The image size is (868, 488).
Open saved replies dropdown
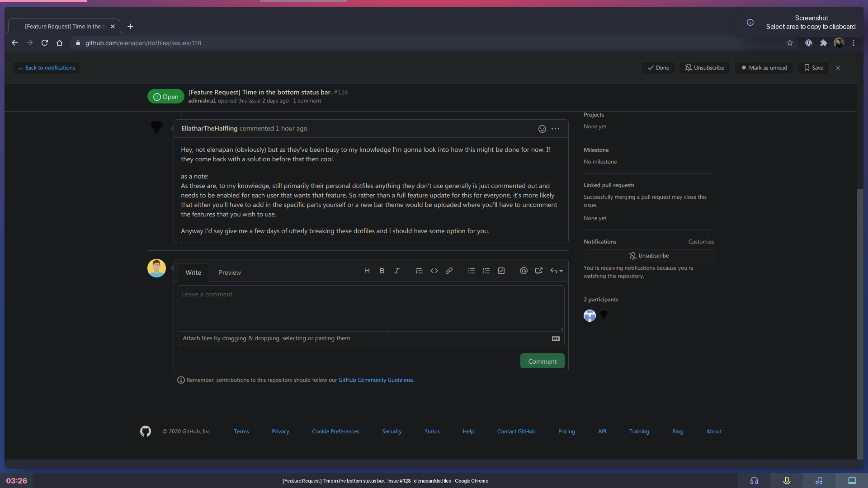click(556, 271)
